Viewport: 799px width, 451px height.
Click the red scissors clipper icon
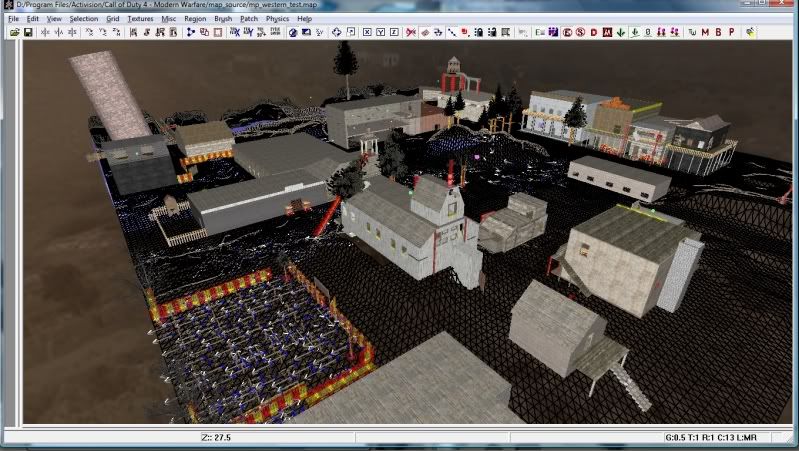pos(411,32)
